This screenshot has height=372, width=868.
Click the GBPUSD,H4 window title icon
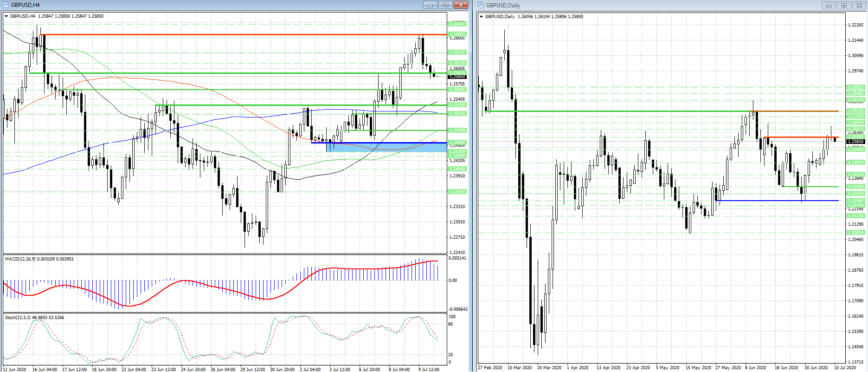click(x=6, y=5)
